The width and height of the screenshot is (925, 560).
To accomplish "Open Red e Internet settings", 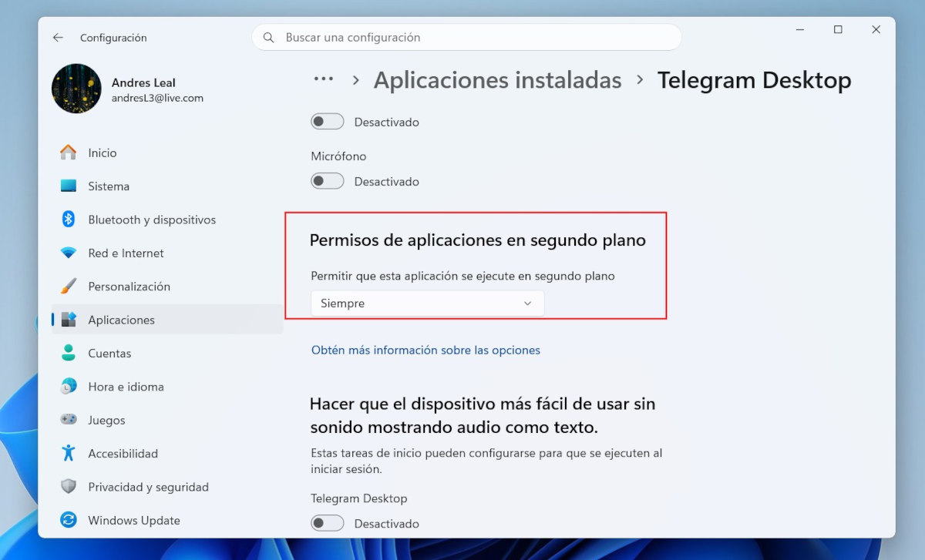I will [x=126, y=253].
